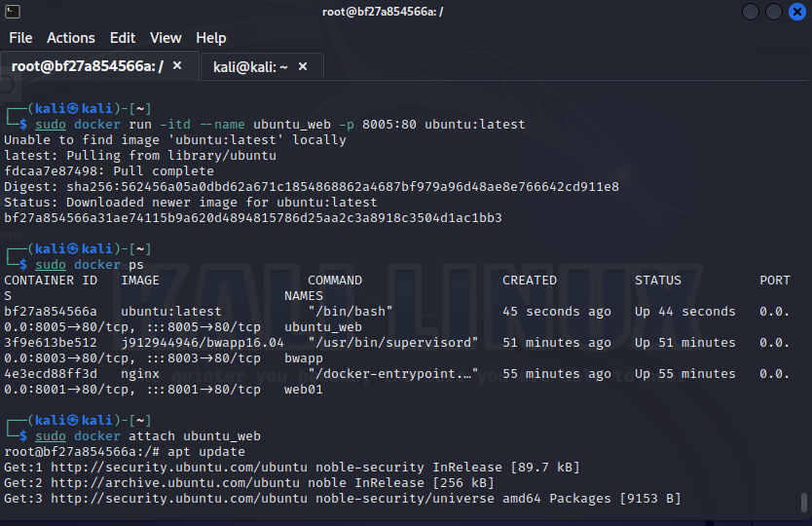The height and width of the screenshot is (526, 812).
Task: Open the Help menu
Action: [x=210, y=38]
